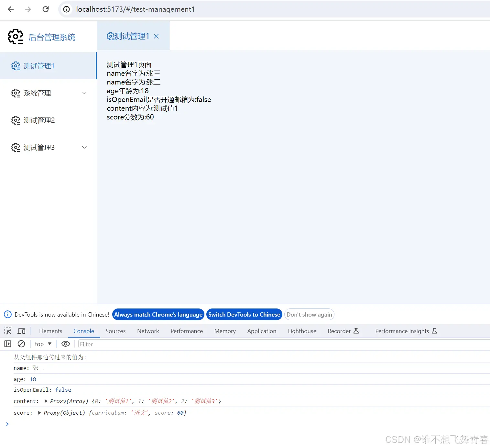Click the gear icon beside 测试管理2
The width and height of the screenshot is (490, 448).
point(16,120)
